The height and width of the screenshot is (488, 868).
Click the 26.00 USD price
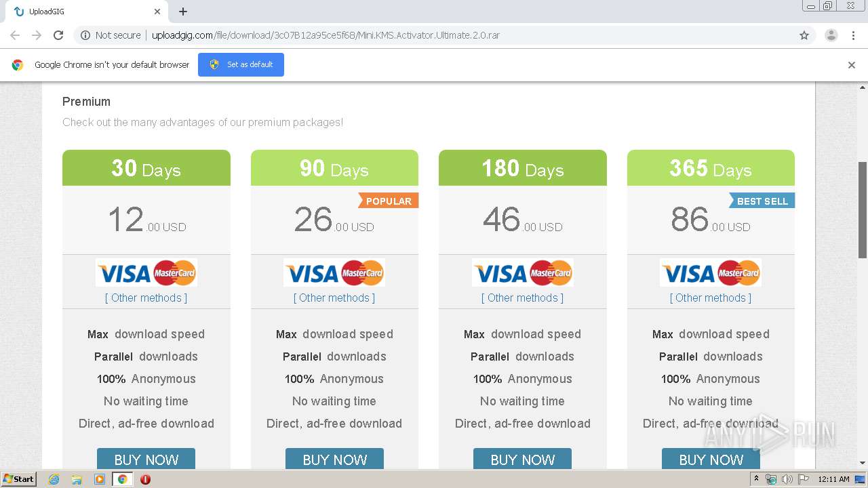tap(334, 220)
